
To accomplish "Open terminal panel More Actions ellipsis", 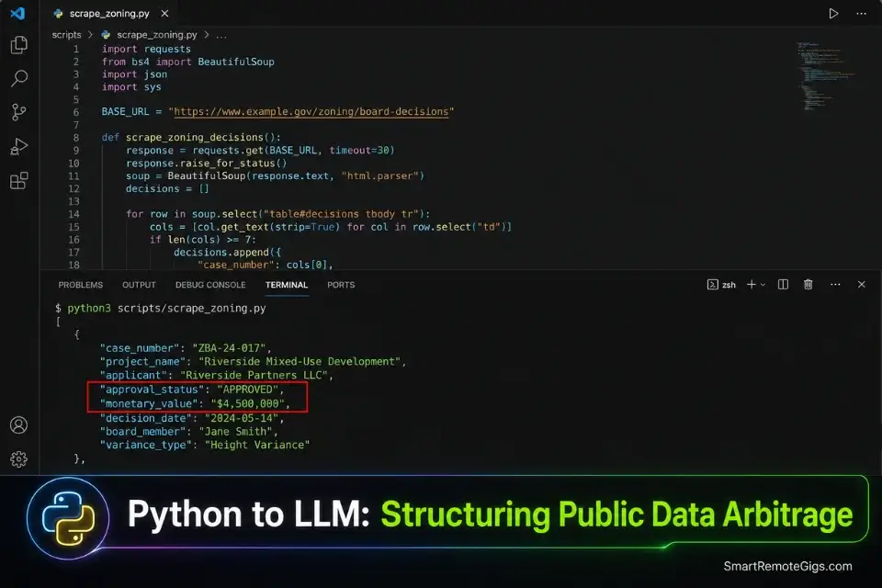I will point(835,285).
